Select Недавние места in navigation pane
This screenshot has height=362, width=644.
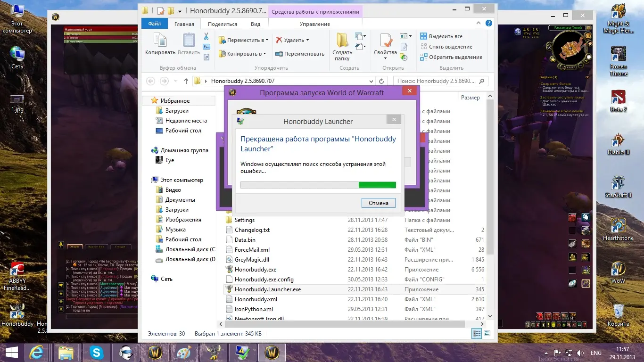coord(186,121)
